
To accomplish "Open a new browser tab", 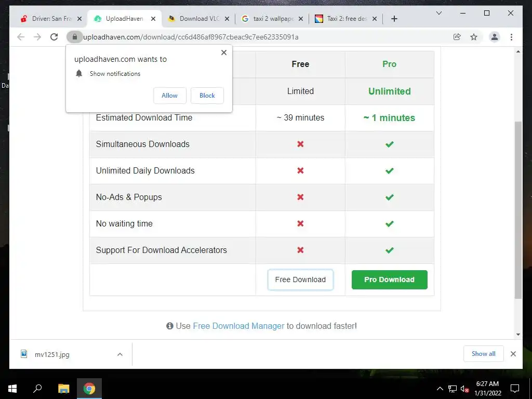I will click(x=394, y=19).
